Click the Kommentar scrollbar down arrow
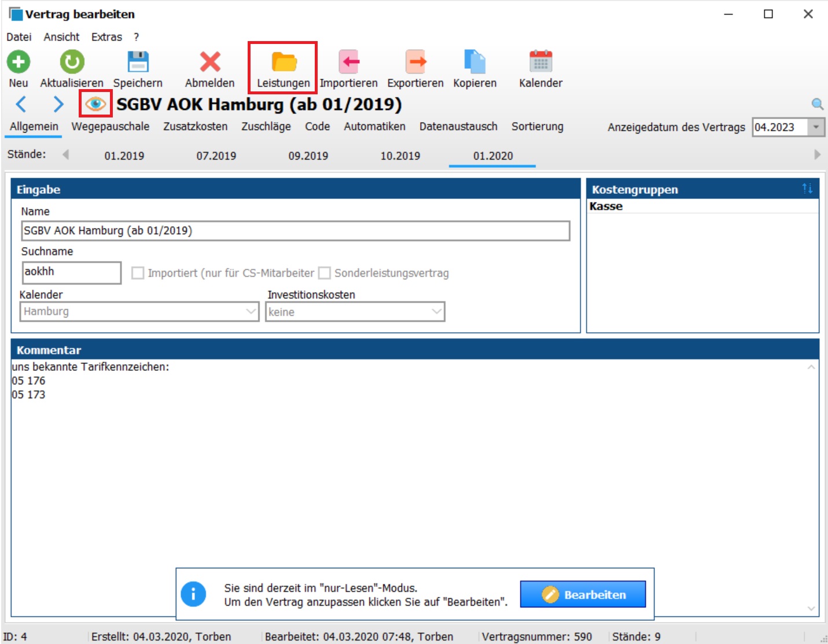This screenshot has width=828, height=644. pos(811,608)
